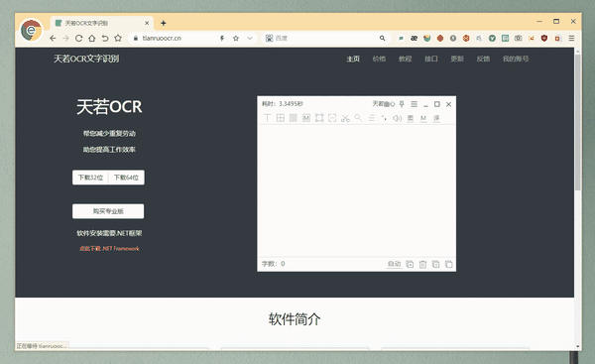Viewport: 595px width, 364px height.
Task: Click the dashed-frame scan icon in OCR toolbar
Action: point(332,118)
